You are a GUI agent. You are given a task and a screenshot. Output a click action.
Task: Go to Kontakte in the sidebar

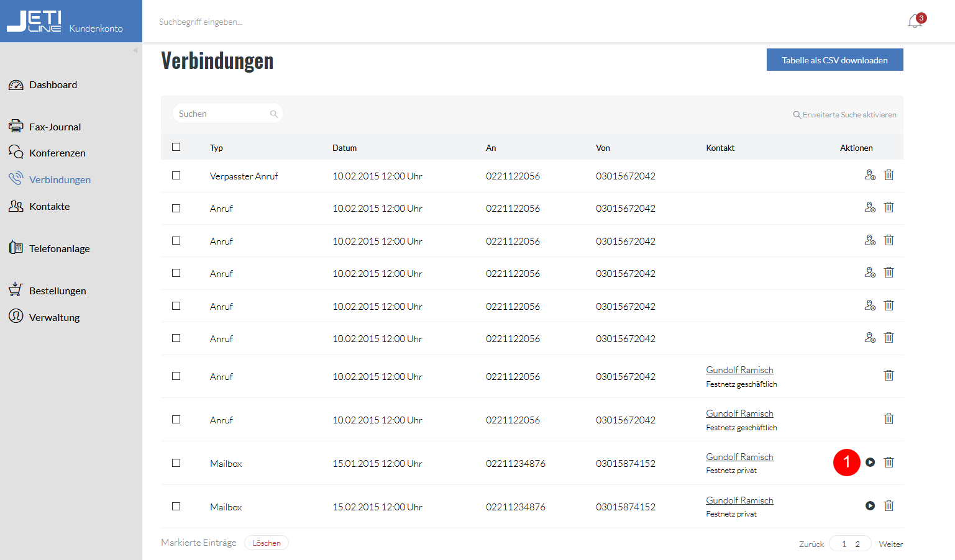(49, 206)
